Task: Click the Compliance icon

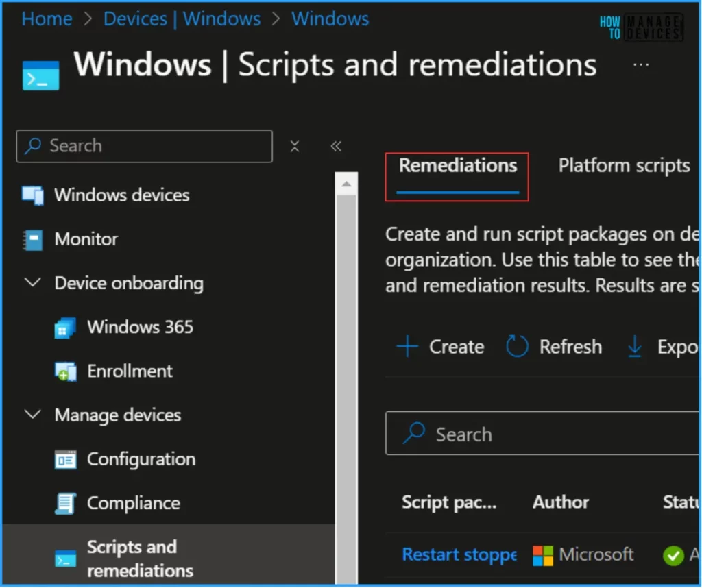Action: coord(65,504)
